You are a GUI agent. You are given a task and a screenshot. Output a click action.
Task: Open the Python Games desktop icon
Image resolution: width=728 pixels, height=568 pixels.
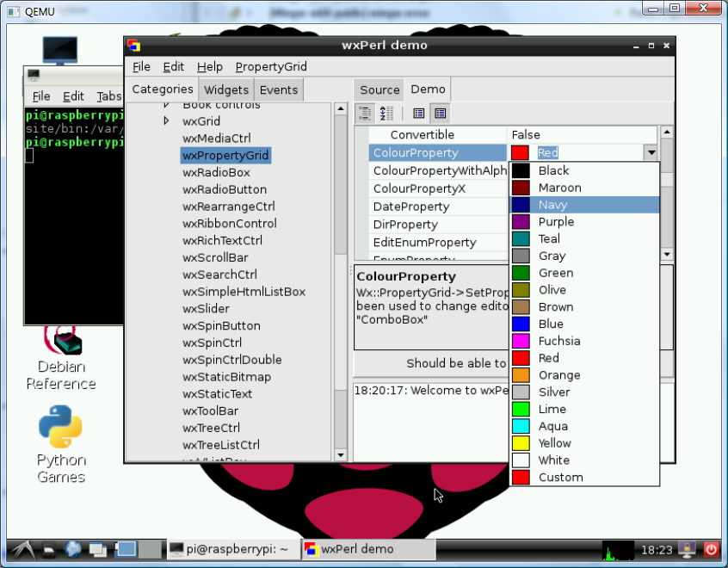click(x=61, y=444)
